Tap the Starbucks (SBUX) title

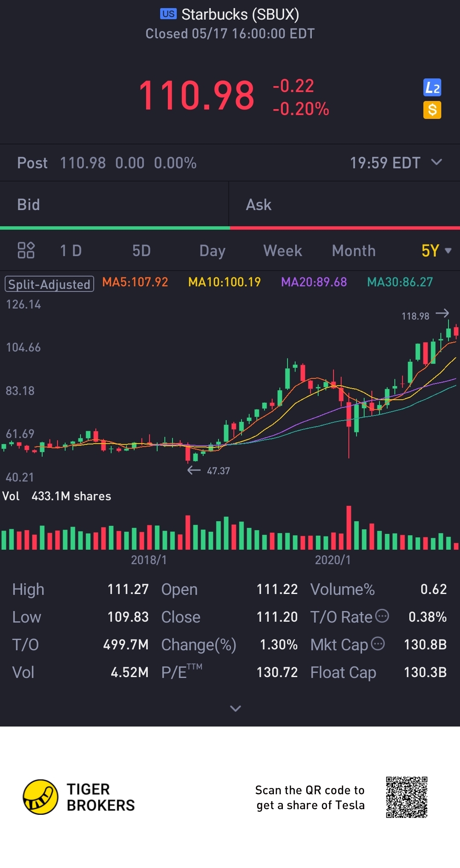240,14
